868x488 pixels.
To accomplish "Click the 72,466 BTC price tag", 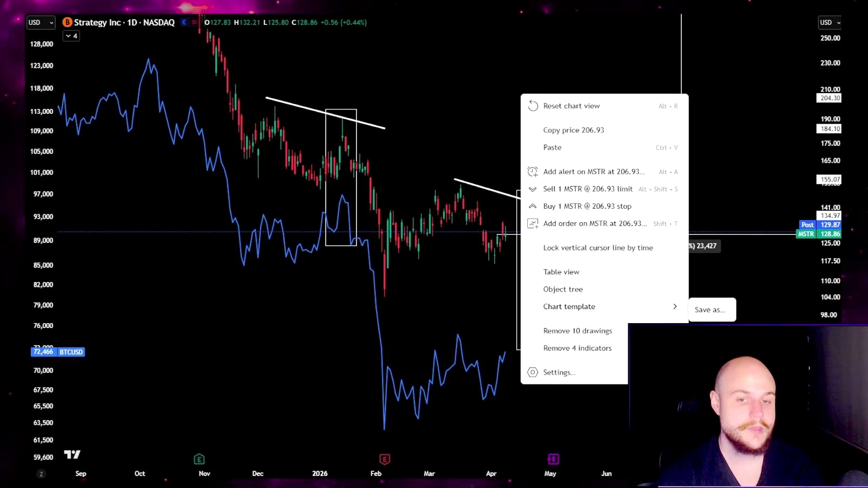I will 43,352.
